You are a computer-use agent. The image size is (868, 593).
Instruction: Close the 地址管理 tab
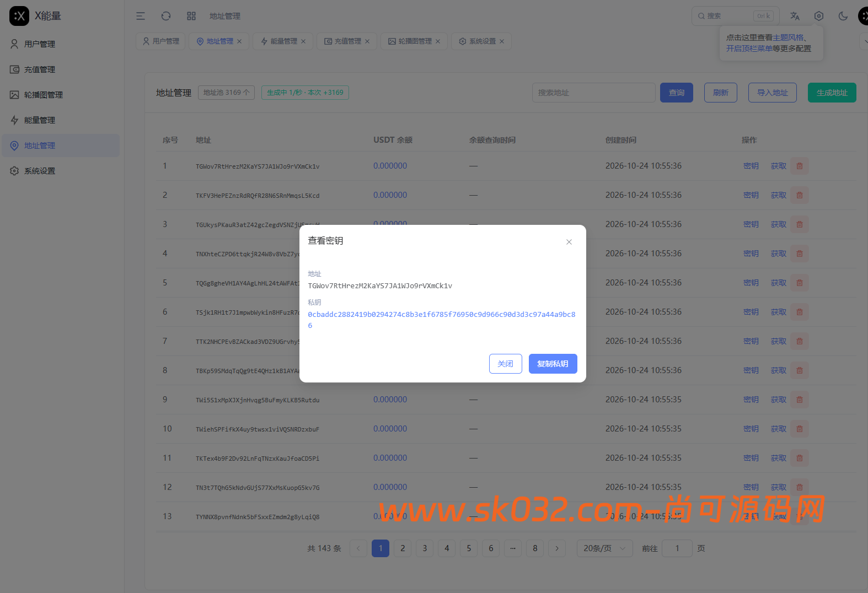[x=239, y=41]
